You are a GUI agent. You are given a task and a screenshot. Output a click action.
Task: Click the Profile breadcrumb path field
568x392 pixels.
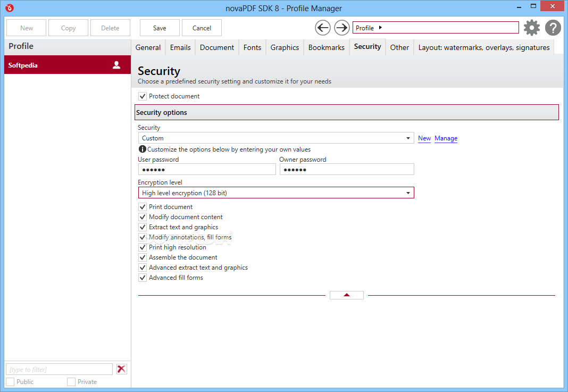436,28
